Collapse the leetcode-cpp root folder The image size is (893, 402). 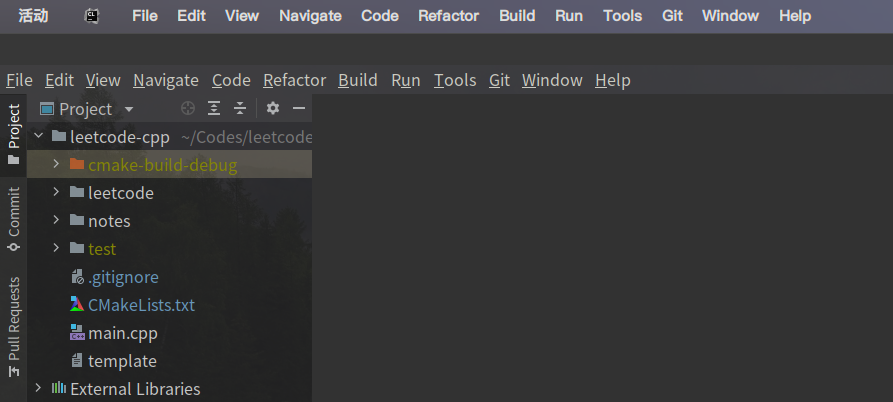38,136
